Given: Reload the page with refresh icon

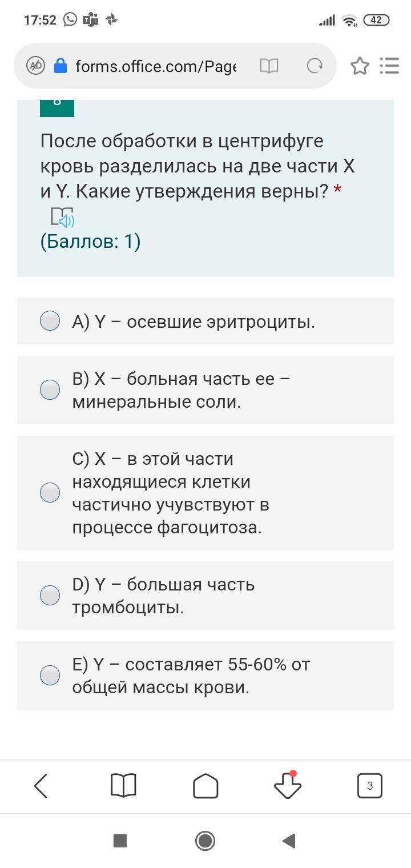Looking at the screenshot, I should (315, 66).
